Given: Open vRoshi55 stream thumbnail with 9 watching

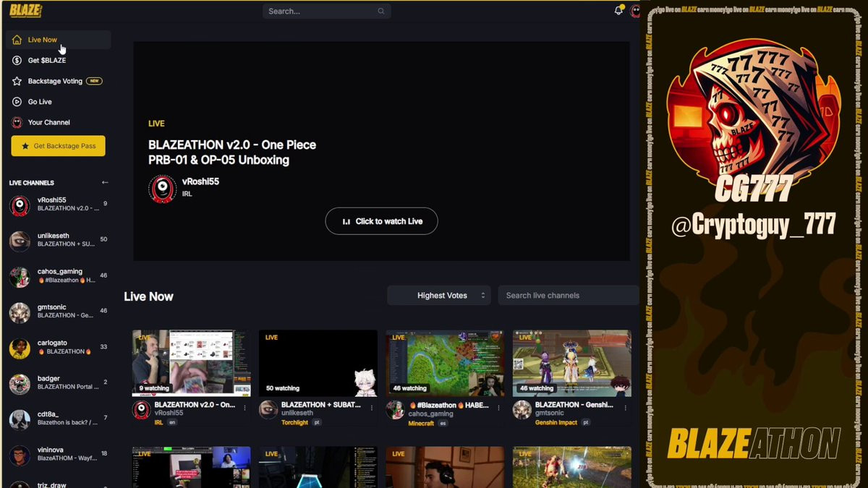Looking at the screenshot, I should (x=191, y=363).
